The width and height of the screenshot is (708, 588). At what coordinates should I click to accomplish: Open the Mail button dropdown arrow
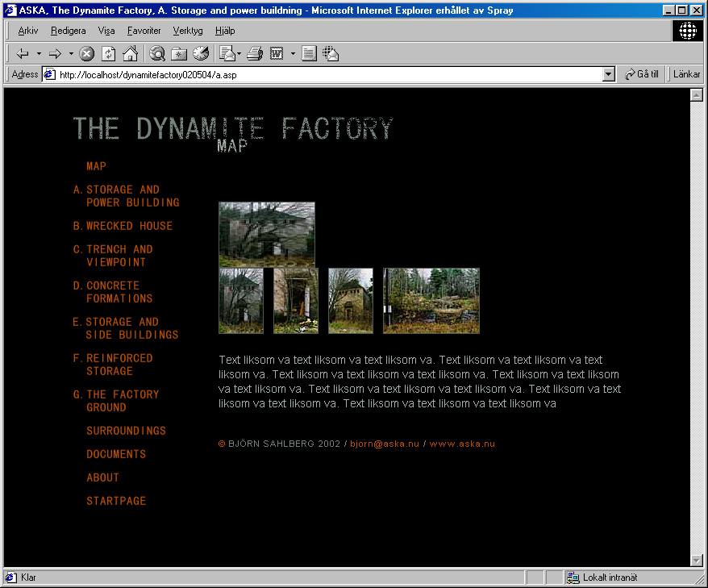click(239, 54)
